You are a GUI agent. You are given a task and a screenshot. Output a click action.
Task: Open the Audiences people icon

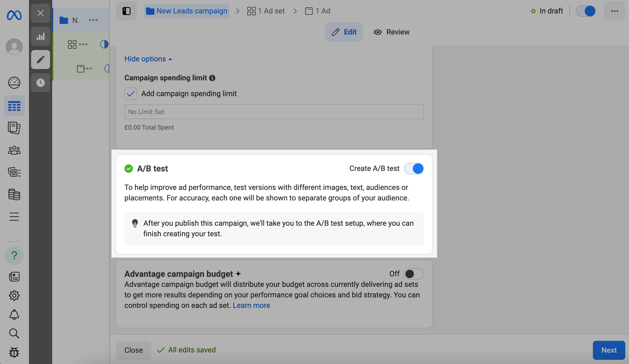[14, 150]
